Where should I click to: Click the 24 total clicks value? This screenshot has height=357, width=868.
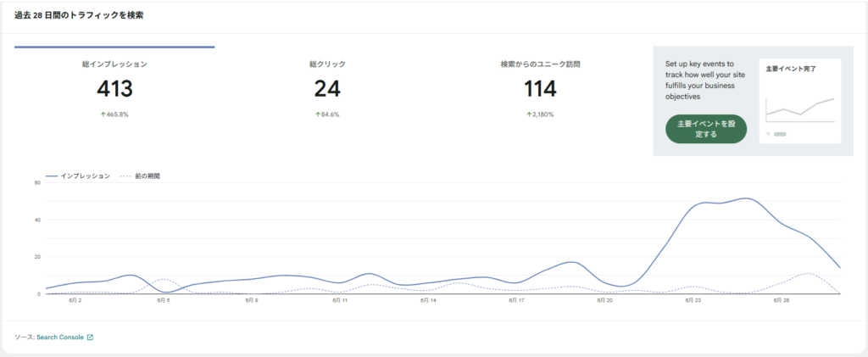(327, 89)
